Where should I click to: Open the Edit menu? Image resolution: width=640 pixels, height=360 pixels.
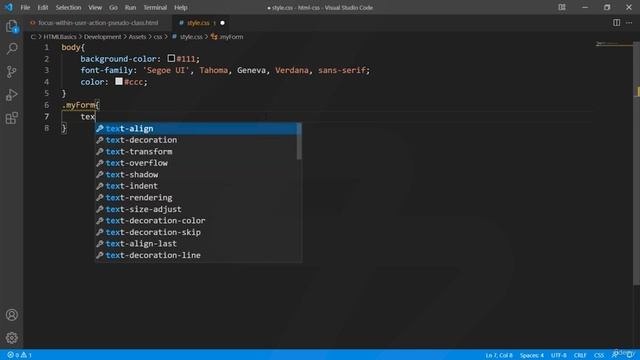(x=43, y=7)
